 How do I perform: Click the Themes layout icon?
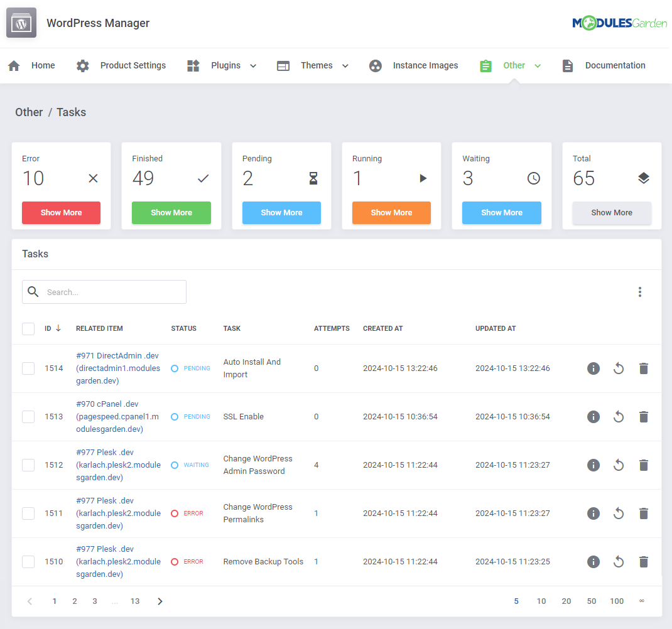click(283, 65)
